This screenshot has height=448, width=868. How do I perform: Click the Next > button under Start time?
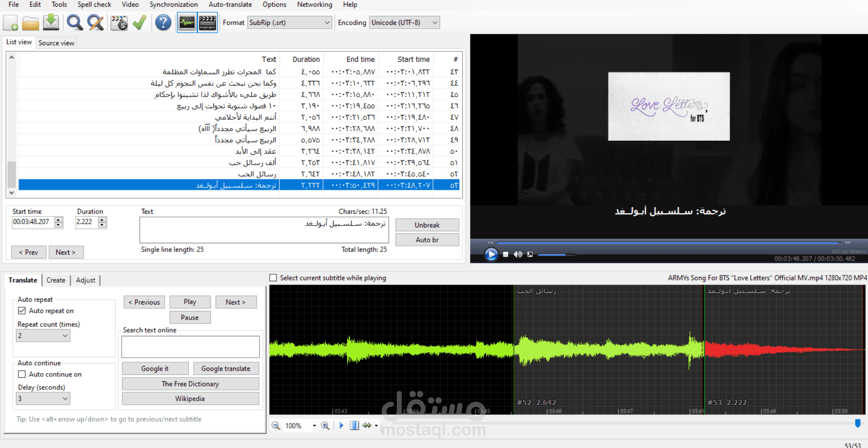66,252
